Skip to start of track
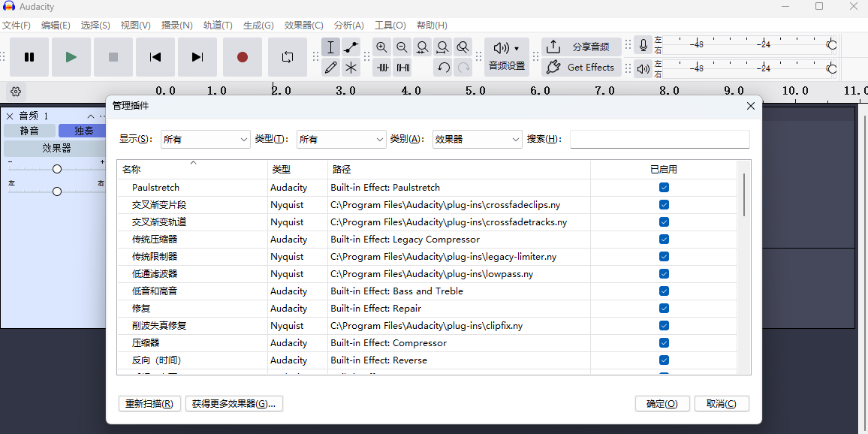Image resolution: width=868 pixels, height=434 pixels. pyautogui.click(x=155, y=57)
